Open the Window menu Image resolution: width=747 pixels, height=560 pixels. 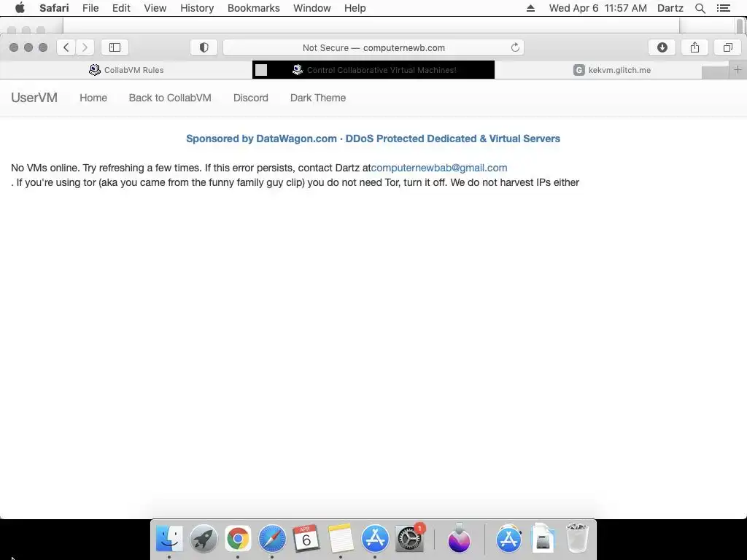[311, 8]
